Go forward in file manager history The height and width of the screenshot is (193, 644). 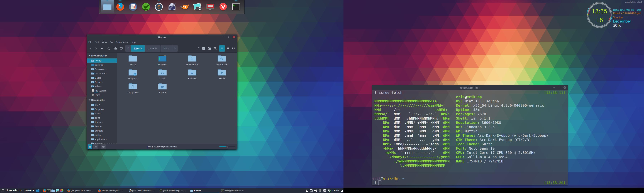pyautogui.click(x=96, y=48)
